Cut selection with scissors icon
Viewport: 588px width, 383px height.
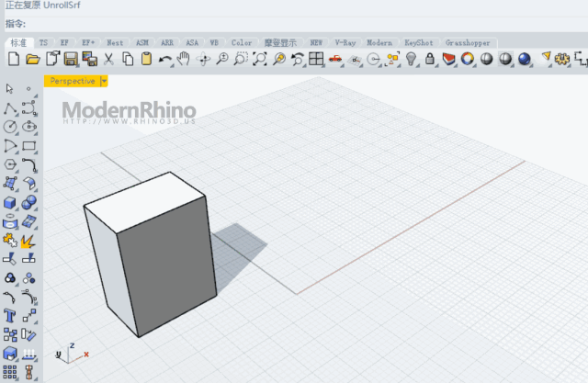coord(108,59)
